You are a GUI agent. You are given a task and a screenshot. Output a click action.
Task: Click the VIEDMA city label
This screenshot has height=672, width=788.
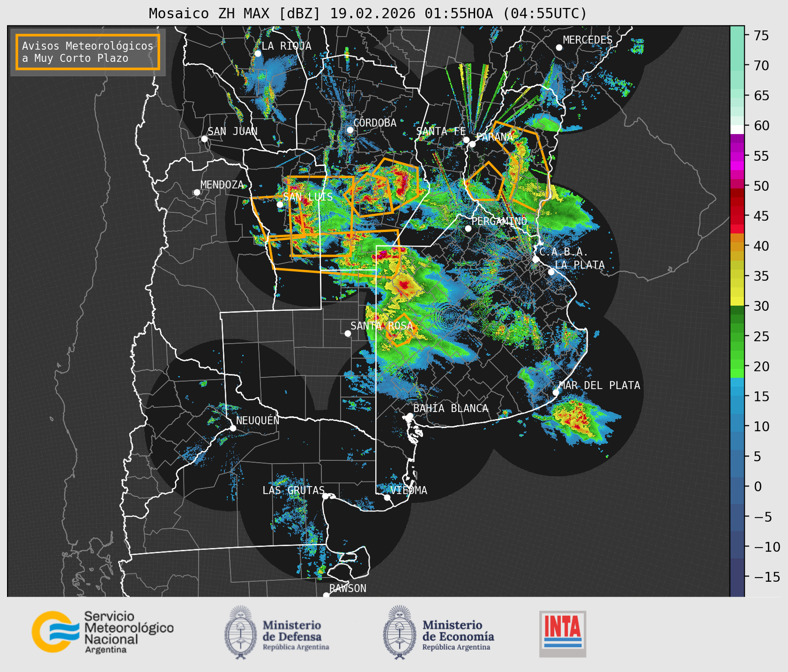point(409,490)
